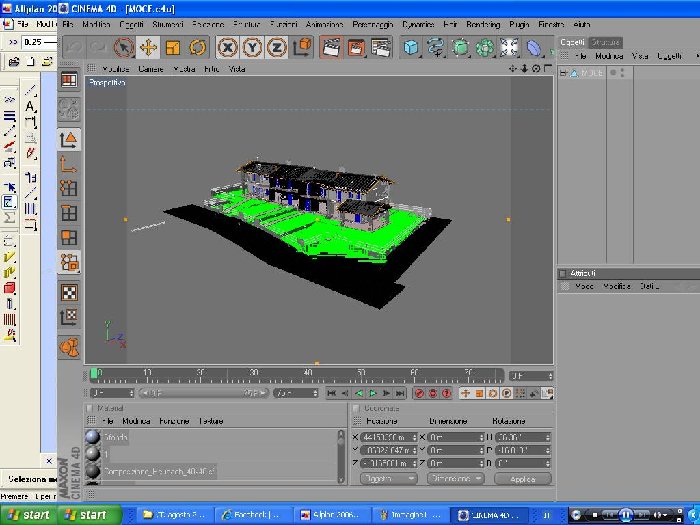Viewport: 700px width, 525px height.
Task: Open the Rendering menu
Action: (483, 24)
